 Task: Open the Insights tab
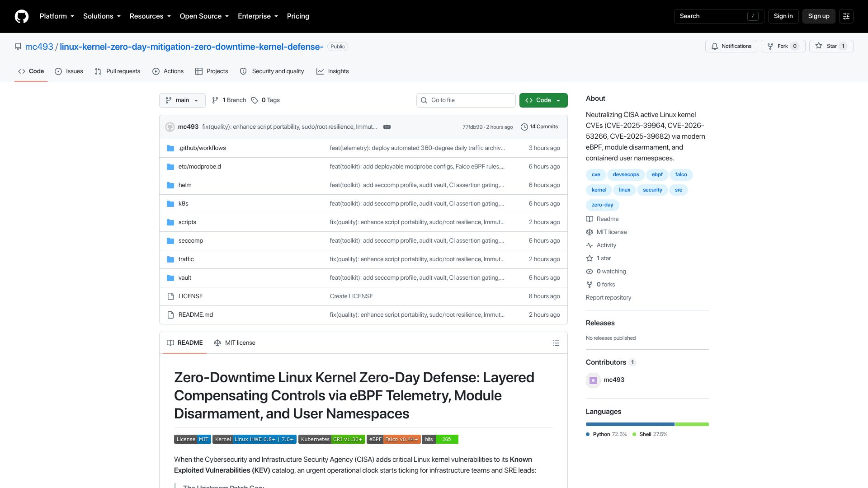[x=333, y=71]
